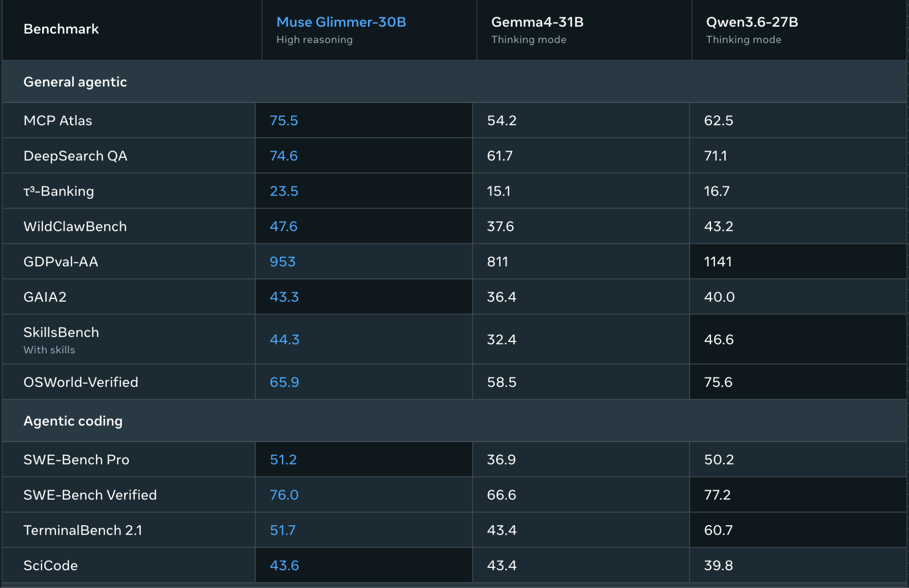Select the τ³-Banking row label
The height and width of the screenshot is (588, 909).
(x=59, y=191)
